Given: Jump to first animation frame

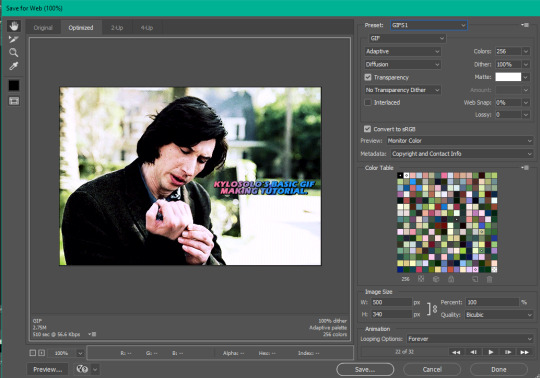Looking at the screenshot, I should tap(456, 352).
